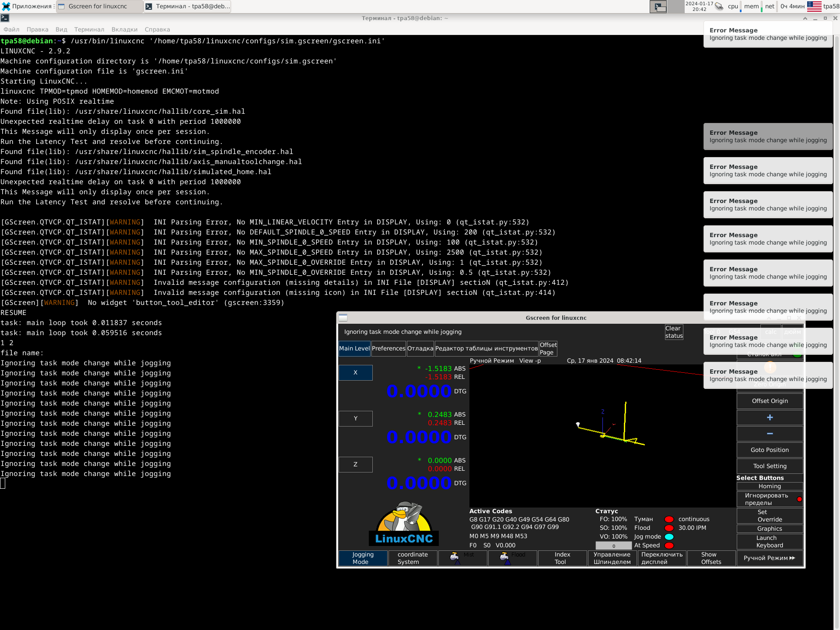
Task: Click the Homing select button
Action: (x=770, y=486)
